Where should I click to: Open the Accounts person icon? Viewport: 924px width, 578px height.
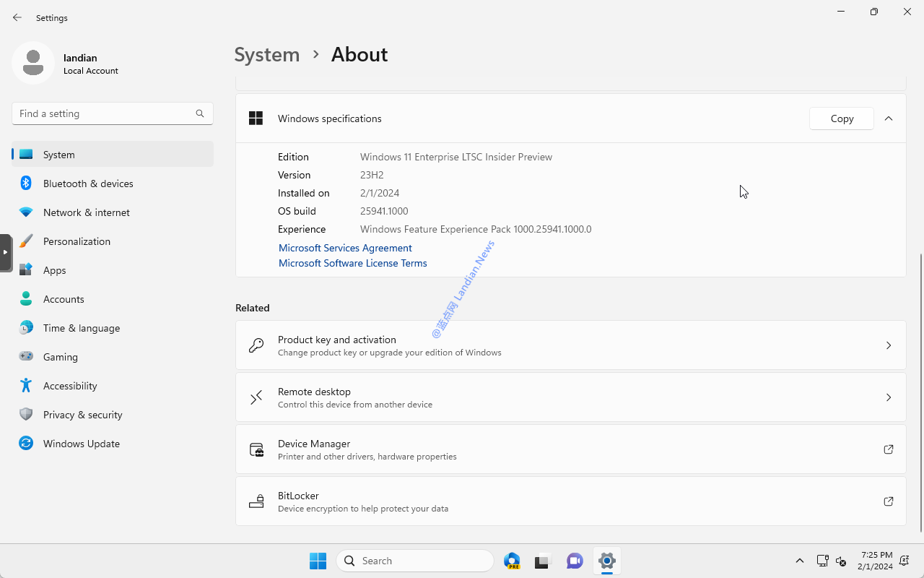26,299
